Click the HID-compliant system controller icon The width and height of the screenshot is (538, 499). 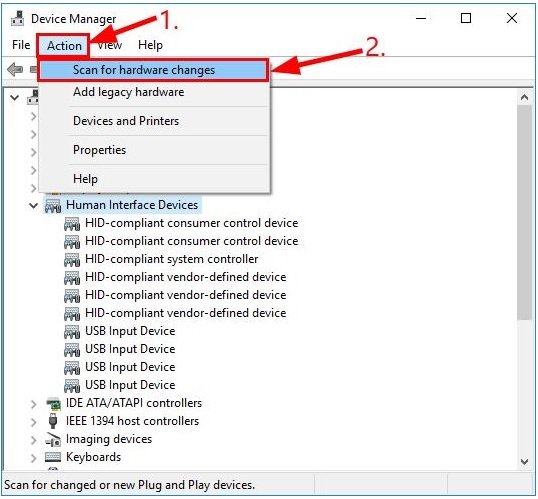(72, 259)
